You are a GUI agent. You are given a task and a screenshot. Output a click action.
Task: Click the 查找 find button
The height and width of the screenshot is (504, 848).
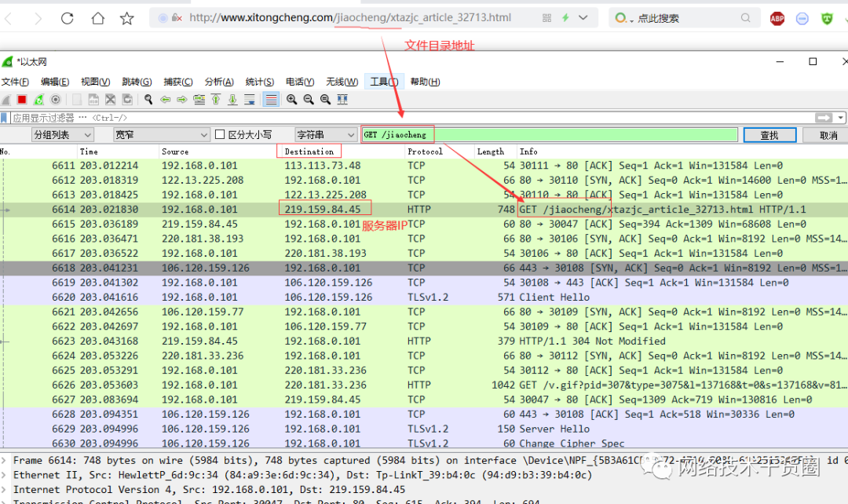coord(769,135)
